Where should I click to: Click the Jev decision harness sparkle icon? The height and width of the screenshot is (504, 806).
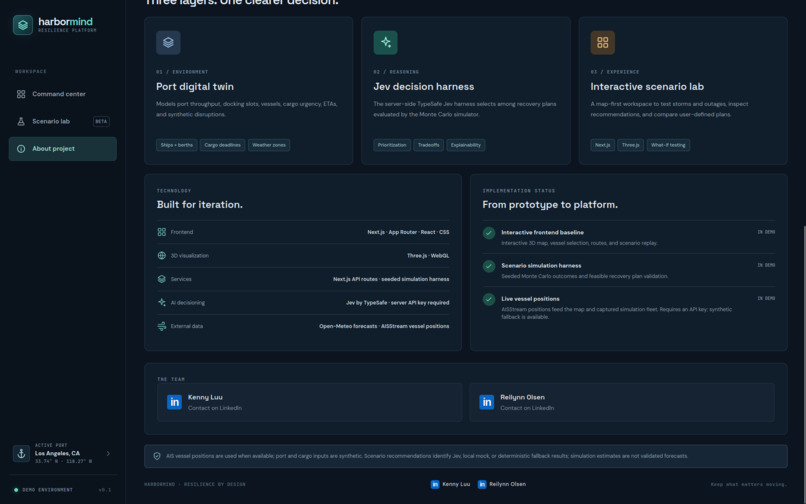click(386, 43)
